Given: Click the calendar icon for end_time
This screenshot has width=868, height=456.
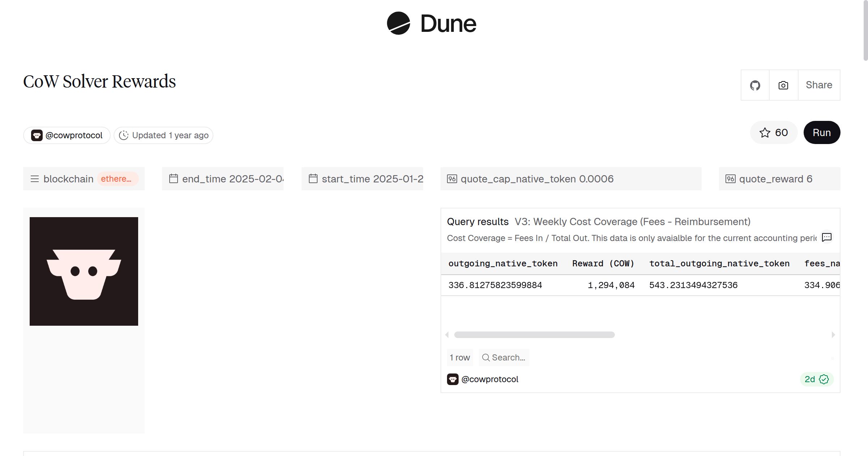Looking at the screenshot, I should pos(174,179).
